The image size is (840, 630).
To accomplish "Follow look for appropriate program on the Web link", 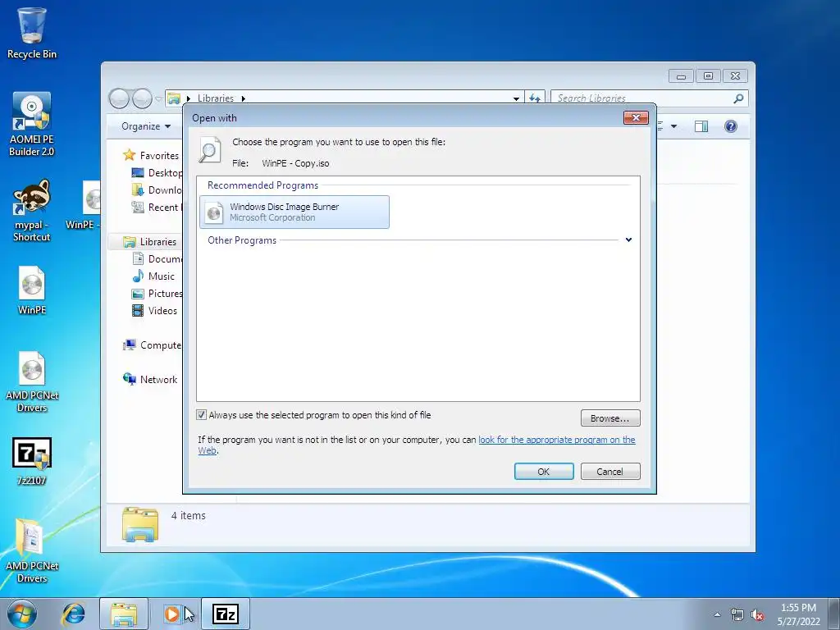I will pyautogui.click(x=557, y=440).
